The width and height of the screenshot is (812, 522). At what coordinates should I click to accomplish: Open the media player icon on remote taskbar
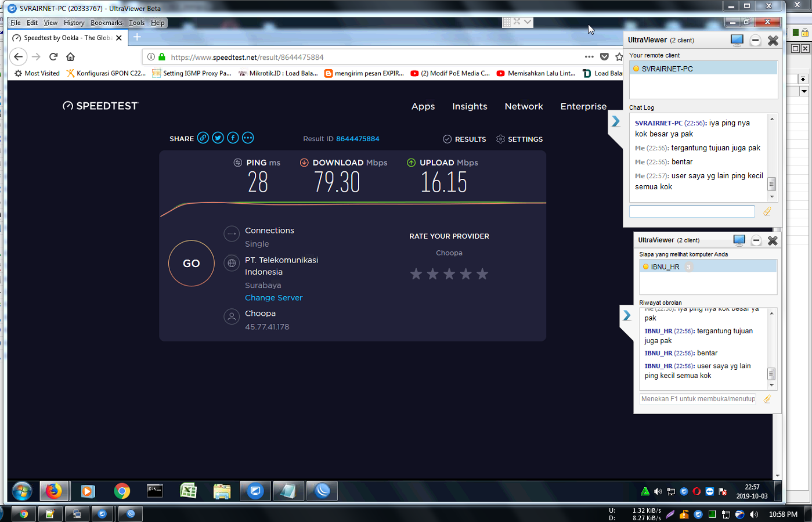pos(88,491)
